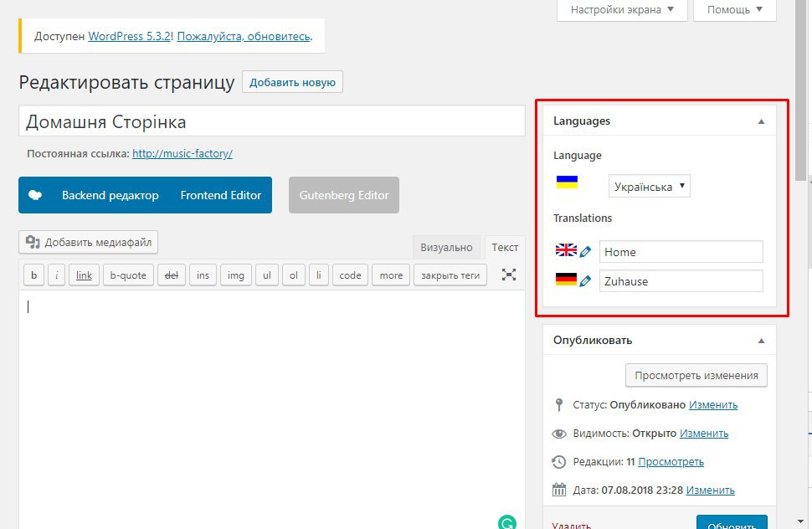
Task: Click the pencil icon next to Home translation
Action: [585, 252]
